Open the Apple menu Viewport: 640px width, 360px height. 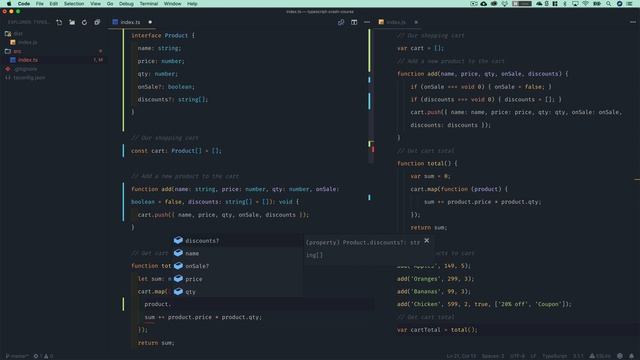9,4
